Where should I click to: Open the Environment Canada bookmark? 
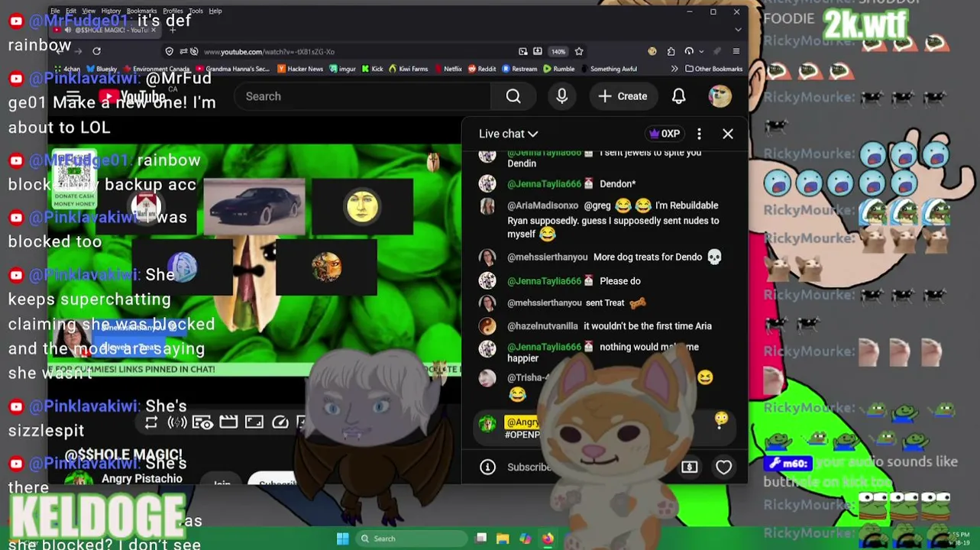click(x=156, y=69)
